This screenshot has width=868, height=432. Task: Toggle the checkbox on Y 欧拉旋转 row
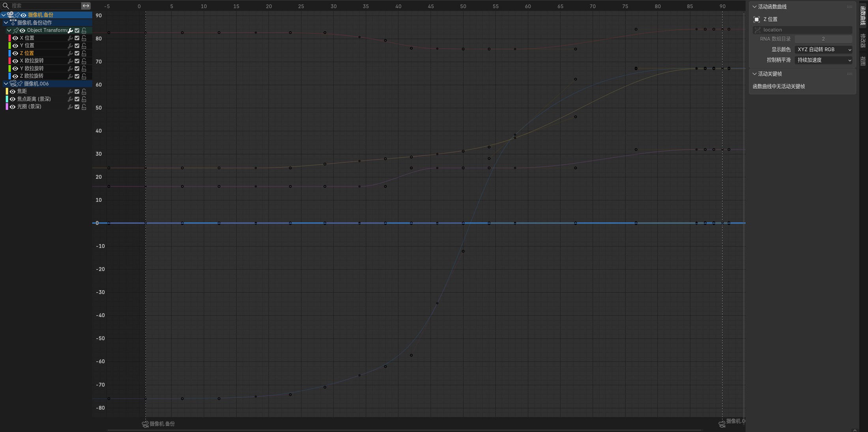tap(77, 69)
